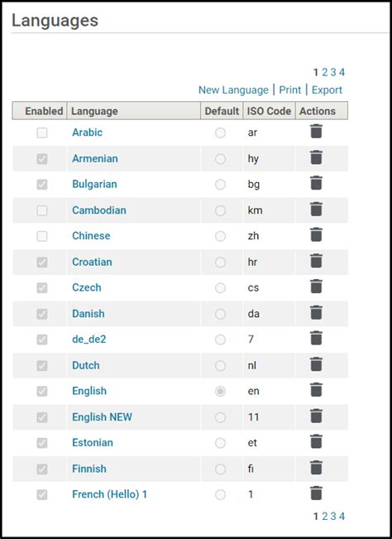The height and width of the screenshot is (539, 392).
Task: Open page 4 from bottom pagination
Action: point(342,516)
